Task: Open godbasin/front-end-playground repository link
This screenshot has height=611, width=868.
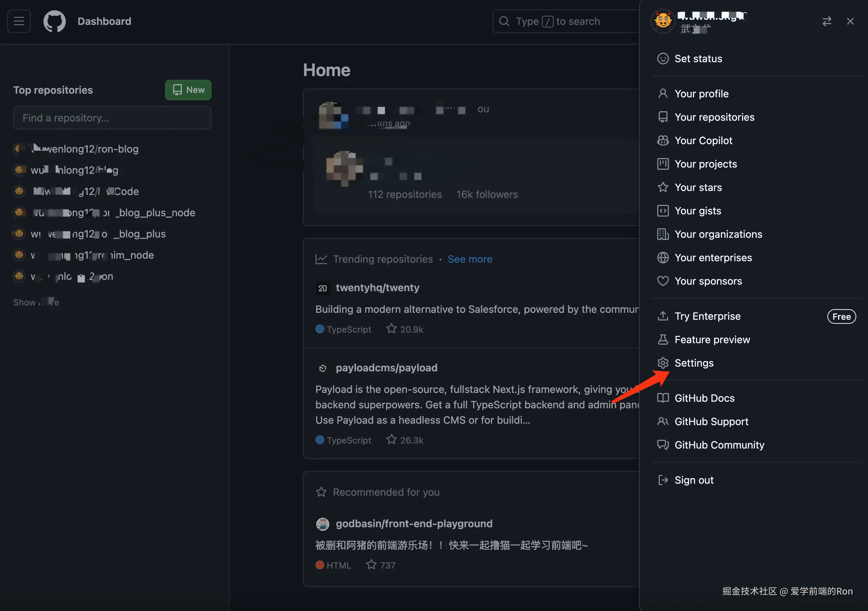Action: pos(414,524)
